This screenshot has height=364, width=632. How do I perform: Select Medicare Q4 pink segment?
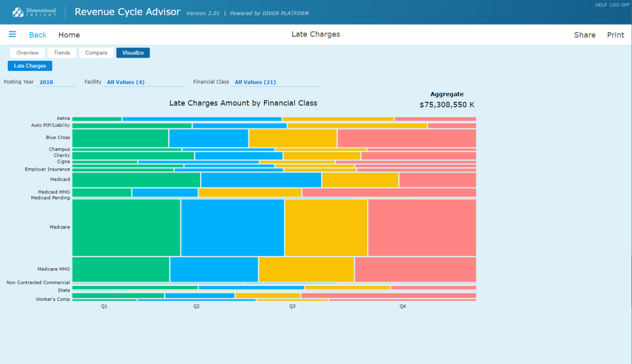[422, 227]
